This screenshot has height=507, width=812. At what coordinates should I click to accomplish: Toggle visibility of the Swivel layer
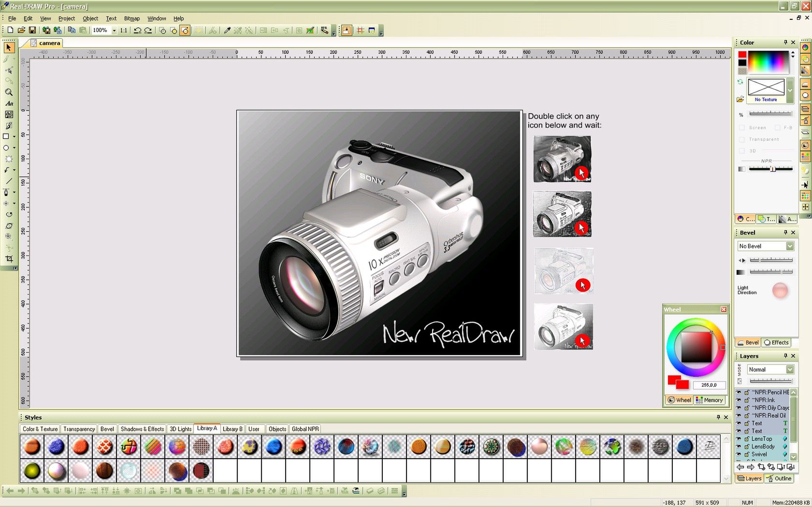tap(739, 454)
